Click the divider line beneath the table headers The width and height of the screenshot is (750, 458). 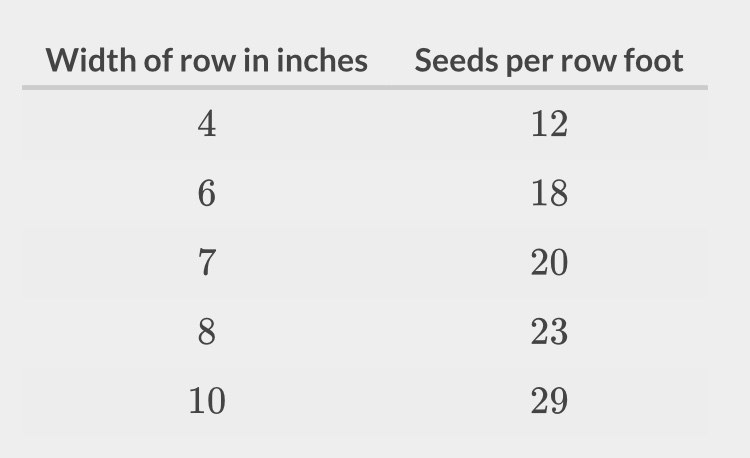coord(365,87)
